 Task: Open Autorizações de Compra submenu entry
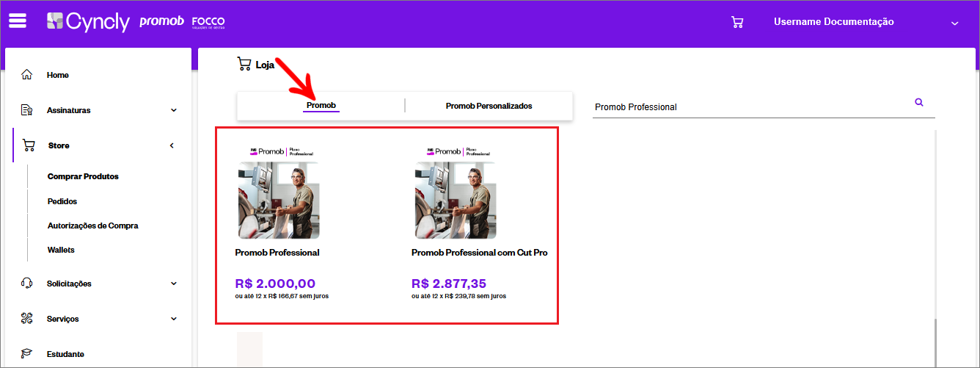pos(93,226)
